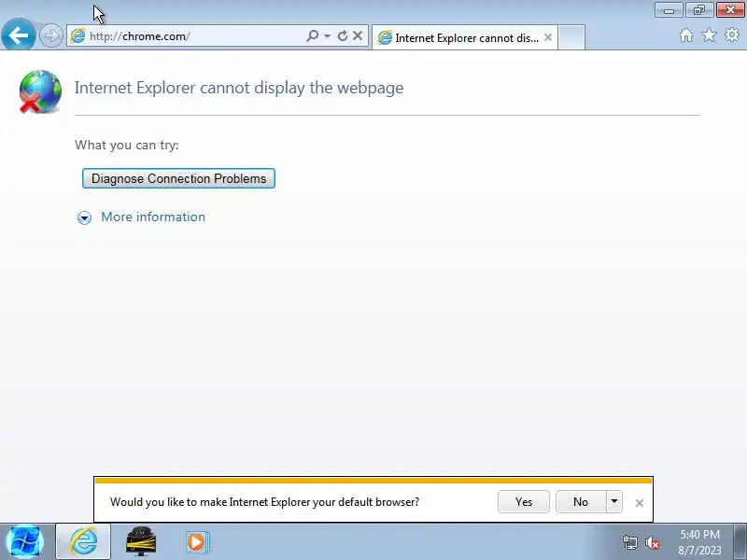
Task: Open the Windows Start orb
Action: tap(25, 542)
